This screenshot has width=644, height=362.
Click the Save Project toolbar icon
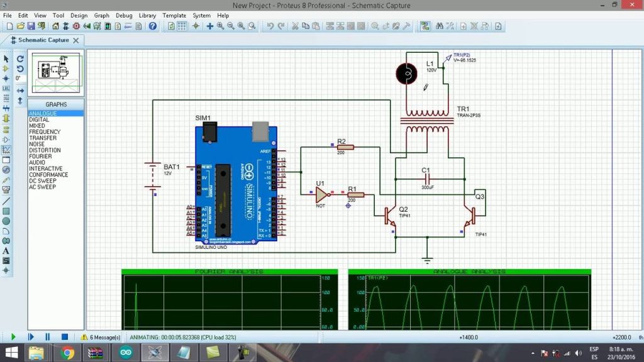[31, 26]
